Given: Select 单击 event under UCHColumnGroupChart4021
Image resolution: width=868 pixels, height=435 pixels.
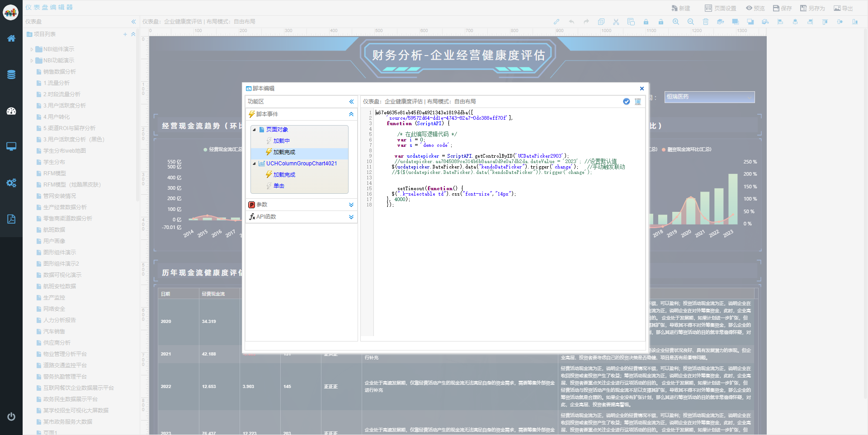Looking at the screenshot, I should [278, 186].
